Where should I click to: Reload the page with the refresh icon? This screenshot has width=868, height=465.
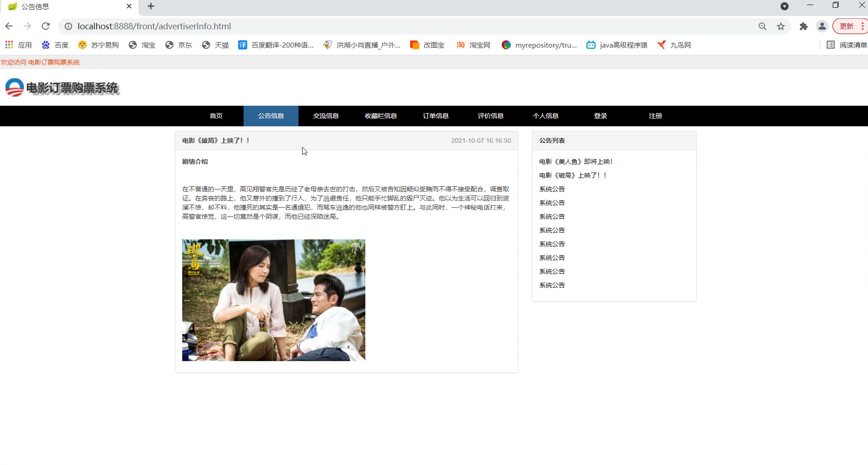point(46,26)
